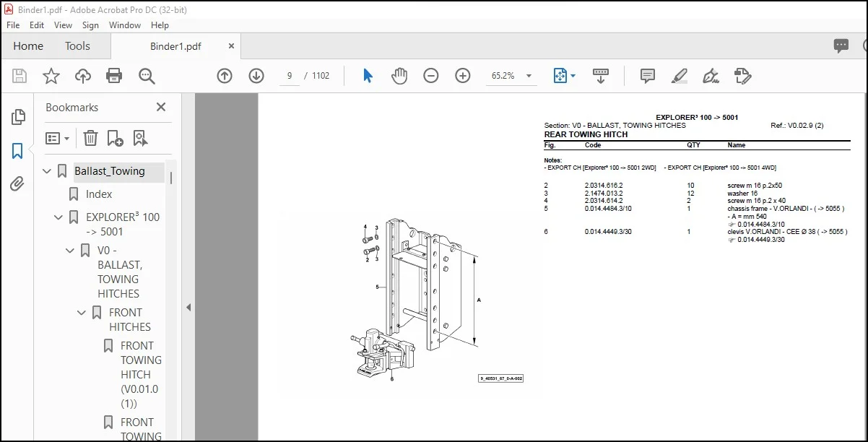The width and height of the screenshot is (868, 442).
Task: Upload file to cloud icon
Action: click(x=83, y=76)
